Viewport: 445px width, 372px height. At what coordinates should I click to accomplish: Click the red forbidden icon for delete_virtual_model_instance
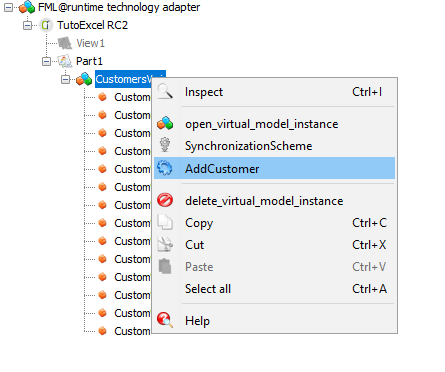click(x=165, y=200)
